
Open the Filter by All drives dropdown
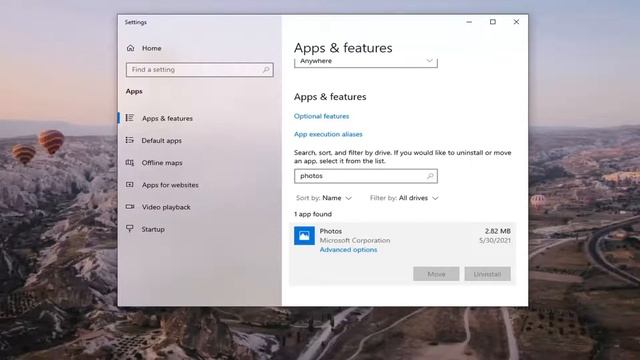point(404,198)
